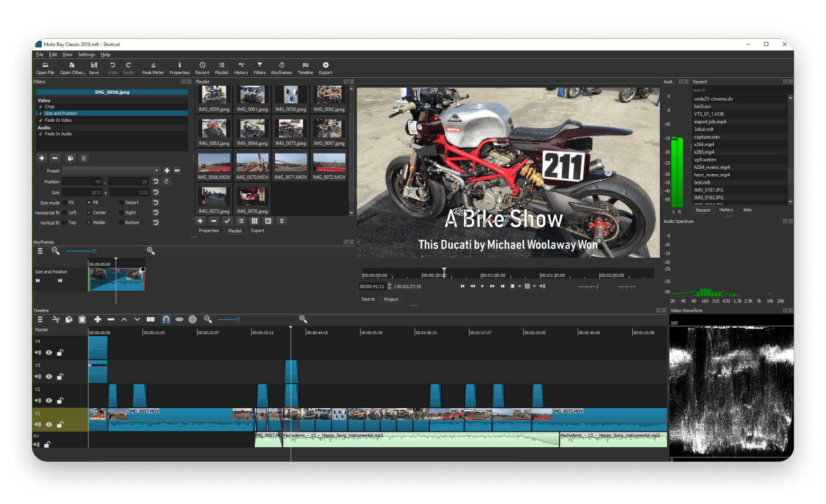Screen dimensions: 826x504
Task: Uncheck the Crop video filter
Action: click(41, 106)
